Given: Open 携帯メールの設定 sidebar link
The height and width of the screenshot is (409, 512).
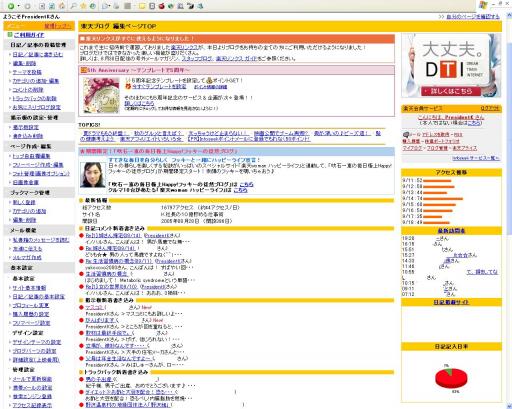Looking at the screenshot, I should tap(32, 388).
